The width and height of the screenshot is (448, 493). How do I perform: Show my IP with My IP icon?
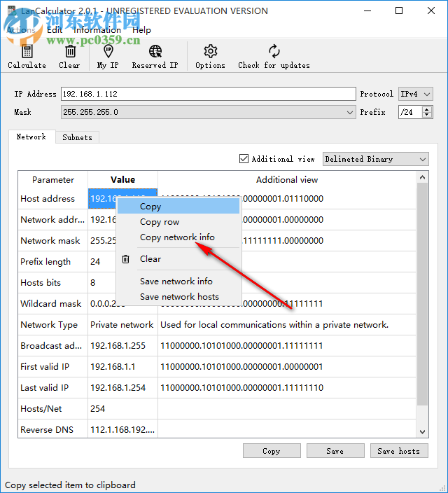(108, 51)
